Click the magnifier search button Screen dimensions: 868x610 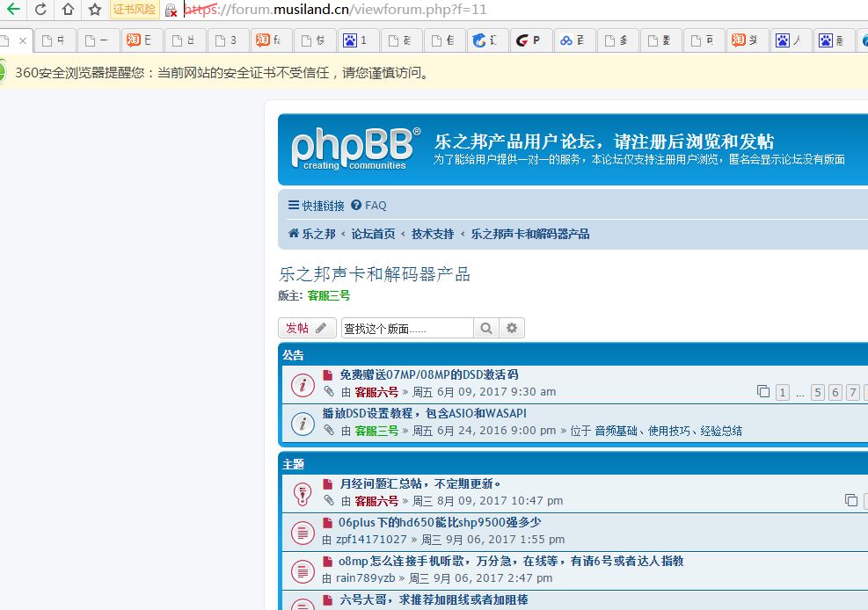(485, 328)
